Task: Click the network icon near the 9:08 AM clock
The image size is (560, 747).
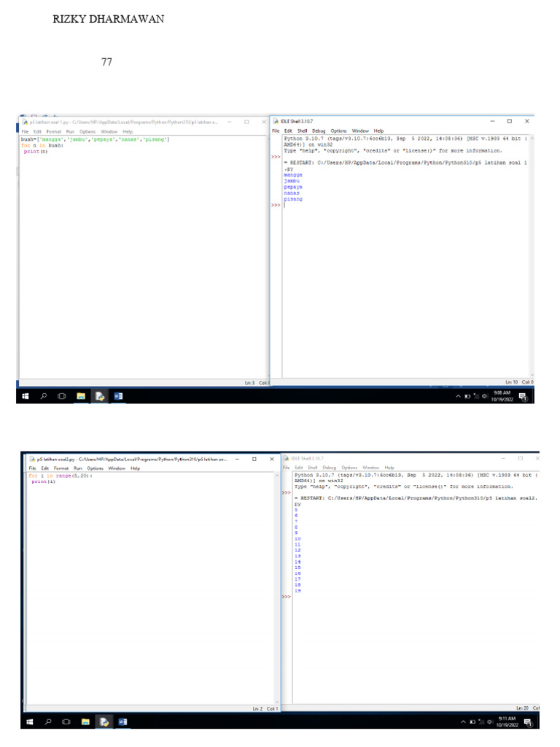Action: coord(475,396)
